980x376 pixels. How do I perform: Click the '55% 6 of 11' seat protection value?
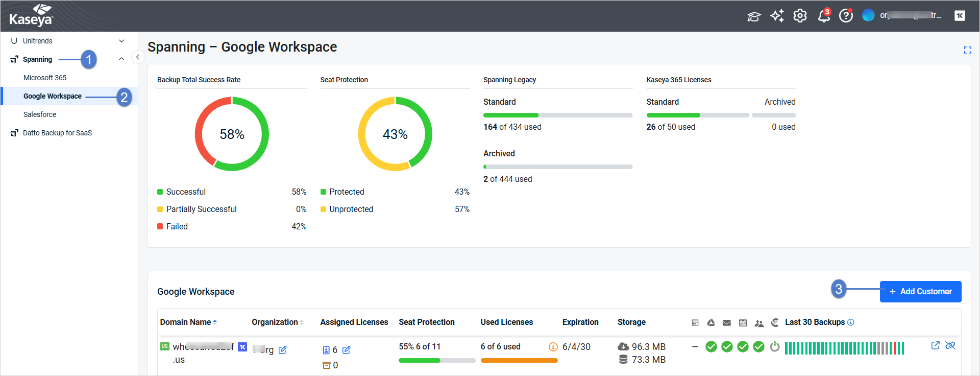[x=420, y=347]
